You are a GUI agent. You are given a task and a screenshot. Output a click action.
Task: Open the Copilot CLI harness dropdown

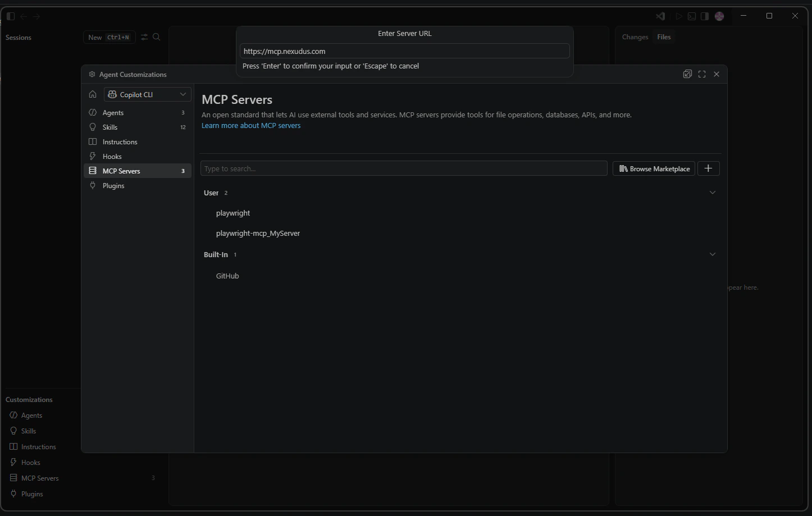coord(148,94)
